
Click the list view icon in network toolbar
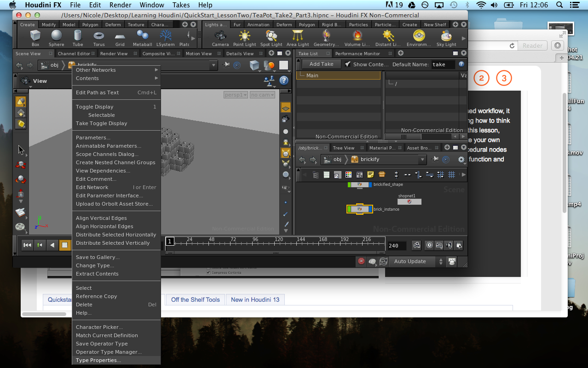point(326,175)
